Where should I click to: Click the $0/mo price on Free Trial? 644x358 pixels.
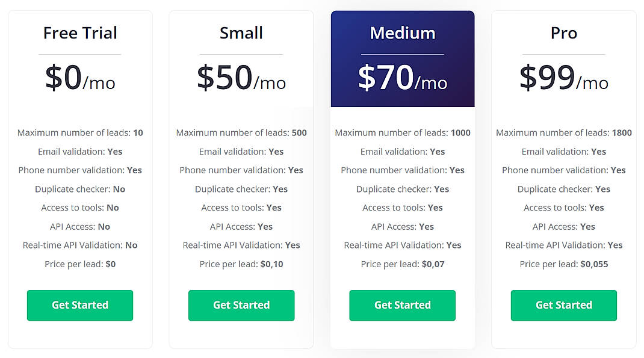79,78
